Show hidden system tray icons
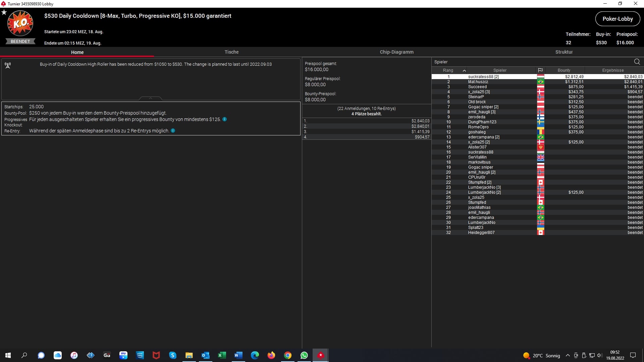644x362 pixels. 568,356
